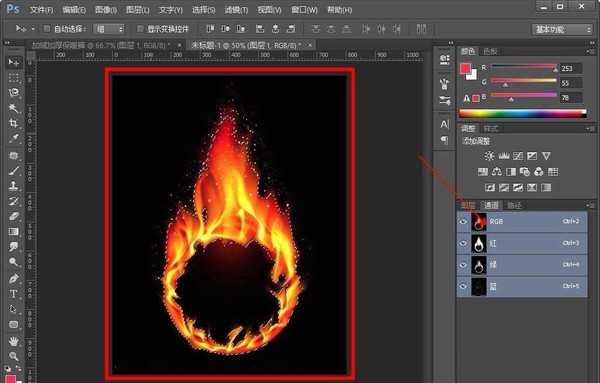
Task: Open the 组 auto-select dropdown
Action: pos(109,29)
